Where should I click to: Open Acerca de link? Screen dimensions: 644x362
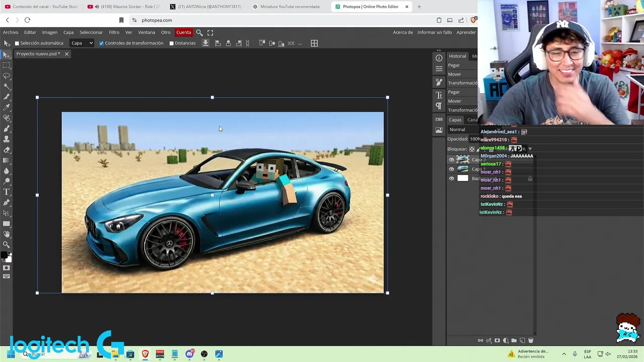[403, 32]
